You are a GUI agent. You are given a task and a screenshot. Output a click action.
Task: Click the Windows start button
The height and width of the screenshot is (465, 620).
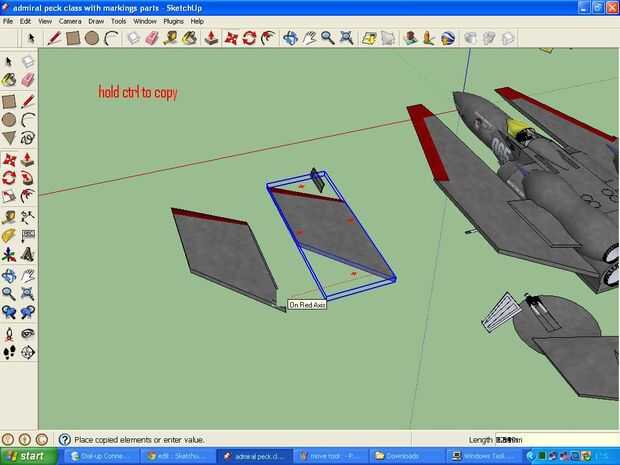28,456
